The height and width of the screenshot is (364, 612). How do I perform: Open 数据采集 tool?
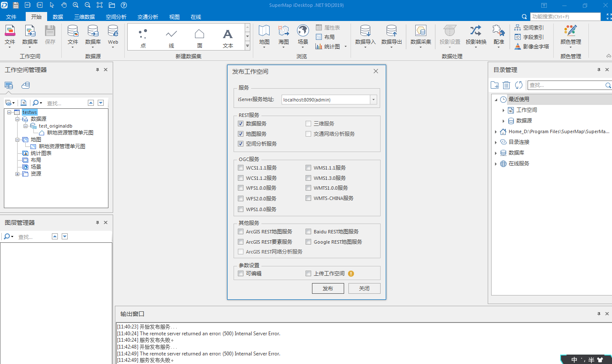click(x=421, y=35)
